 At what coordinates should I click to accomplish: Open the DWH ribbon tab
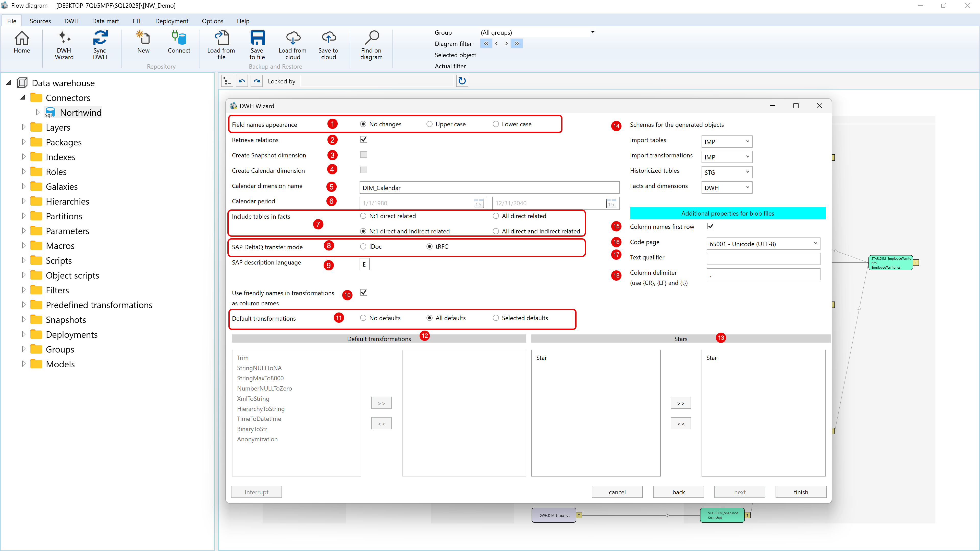point(71,21)
